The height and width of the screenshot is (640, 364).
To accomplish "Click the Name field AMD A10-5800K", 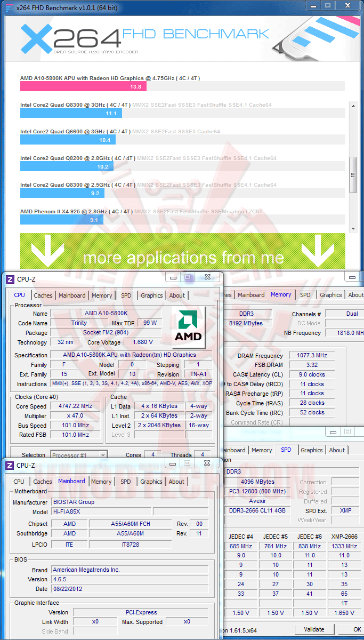I will [x=106, y=313].
